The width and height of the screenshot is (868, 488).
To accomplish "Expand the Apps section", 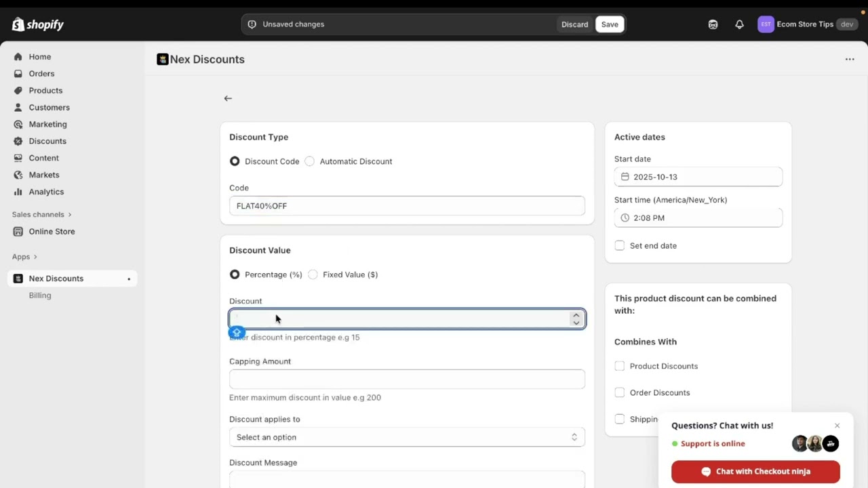I will click(24, 257).
